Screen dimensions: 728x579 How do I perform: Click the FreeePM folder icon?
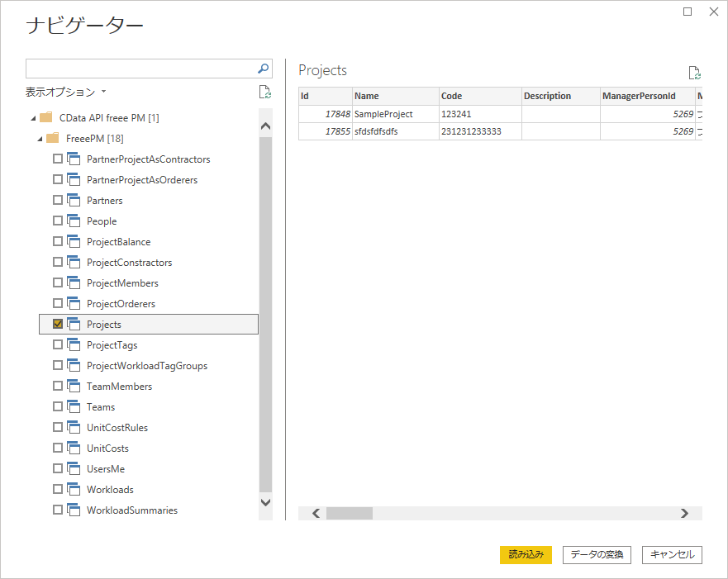point(52,138)
